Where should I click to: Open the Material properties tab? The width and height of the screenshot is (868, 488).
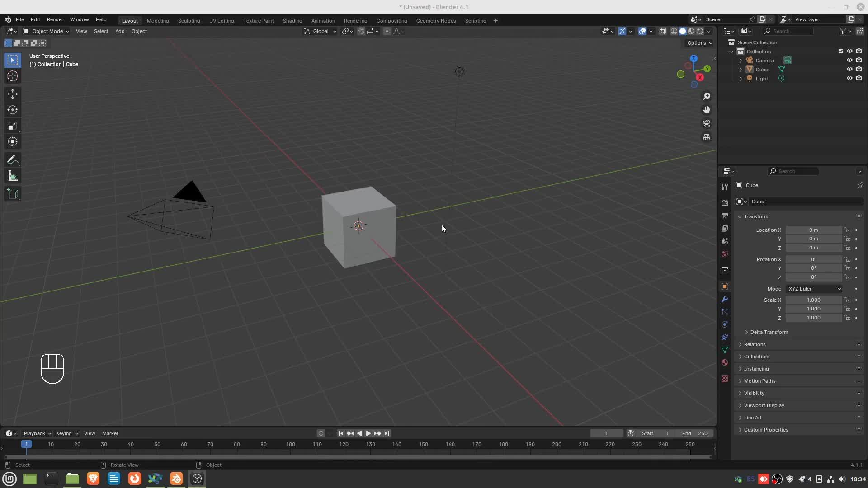(x=725, y=362)
